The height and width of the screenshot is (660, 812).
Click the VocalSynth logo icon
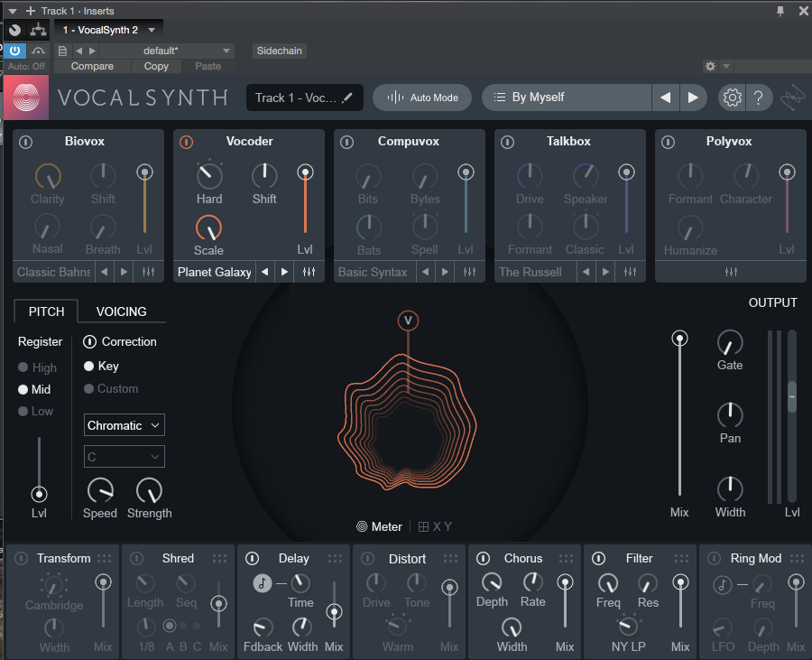pyautogui.click(x=26, y=98)
